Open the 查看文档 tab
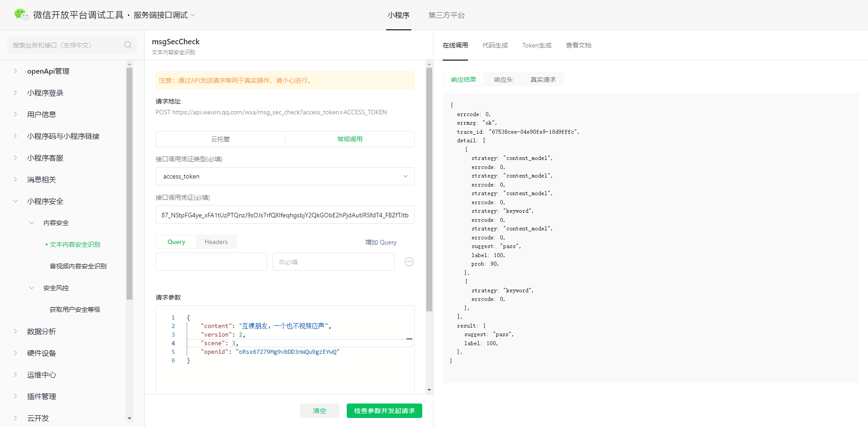The height and width of the screenshot is (427, 868). pos(579,45)
